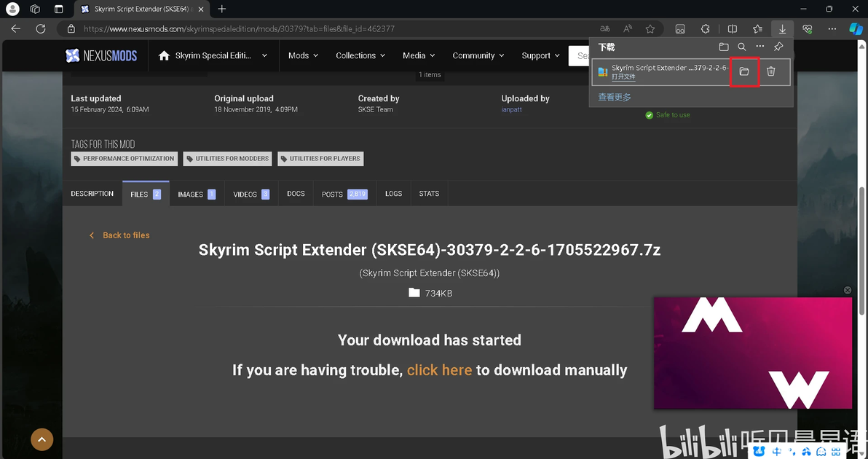
Task: Click the 'click here' manual download link
Action: [x=440, y=370]
